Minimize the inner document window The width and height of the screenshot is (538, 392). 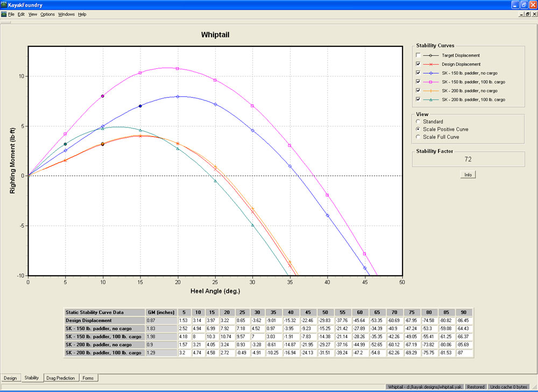(x=520, y=14)
